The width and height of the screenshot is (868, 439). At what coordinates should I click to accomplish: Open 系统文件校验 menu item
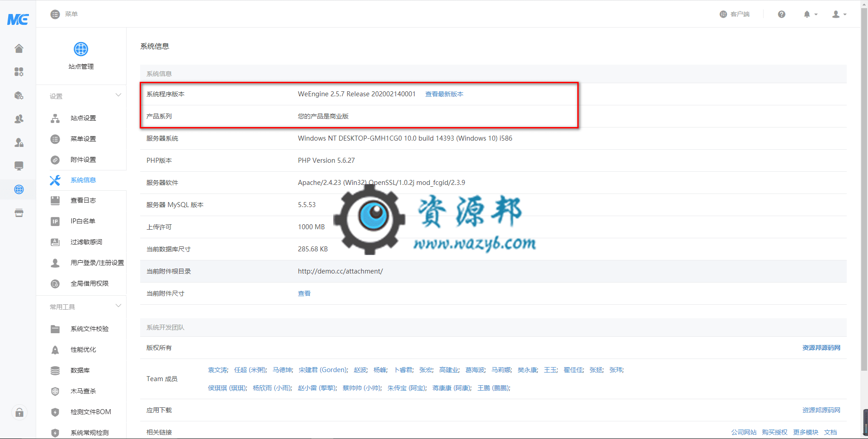(90, 329)
